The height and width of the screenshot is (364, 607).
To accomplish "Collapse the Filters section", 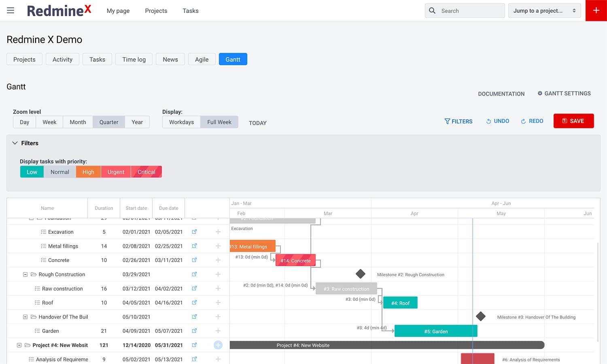I will (x=15, y=143).
